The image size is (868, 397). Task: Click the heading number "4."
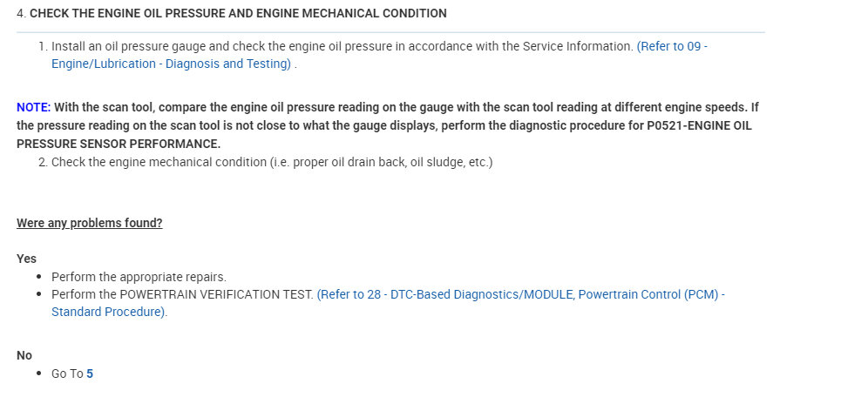point(22,14)
